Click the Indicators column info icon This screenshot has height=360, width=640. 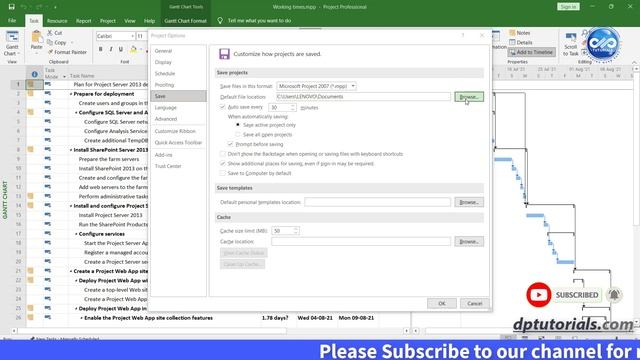point(34,74)
